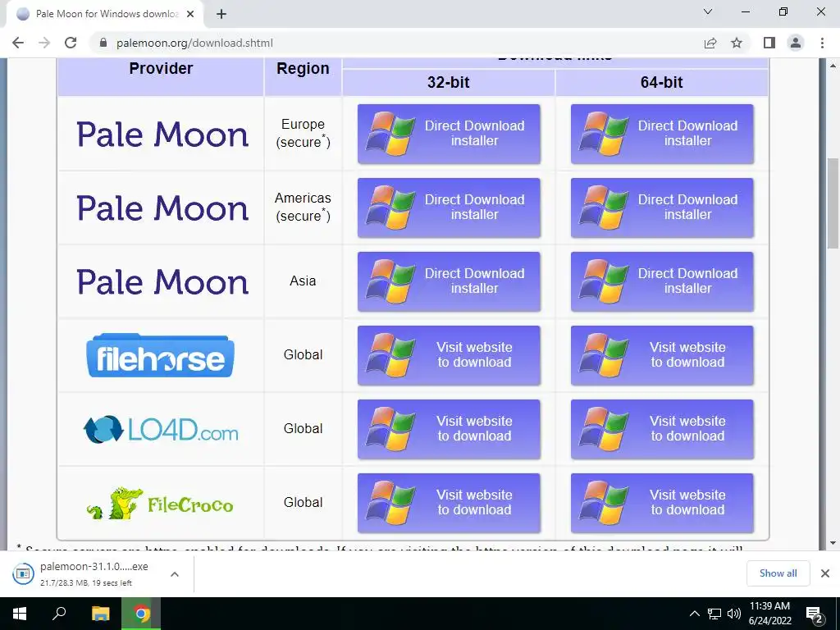Share this page icon in address bar
840x630 pixels.
pos(710,43)
